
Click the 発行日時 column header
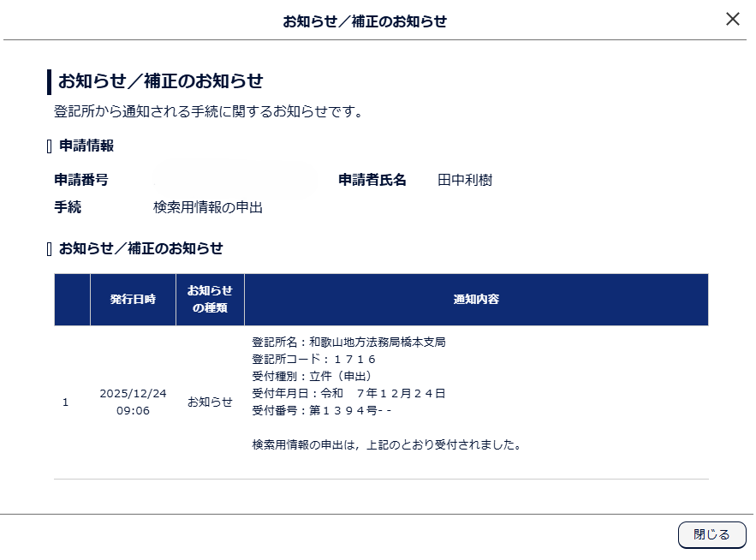coord(133,300)
